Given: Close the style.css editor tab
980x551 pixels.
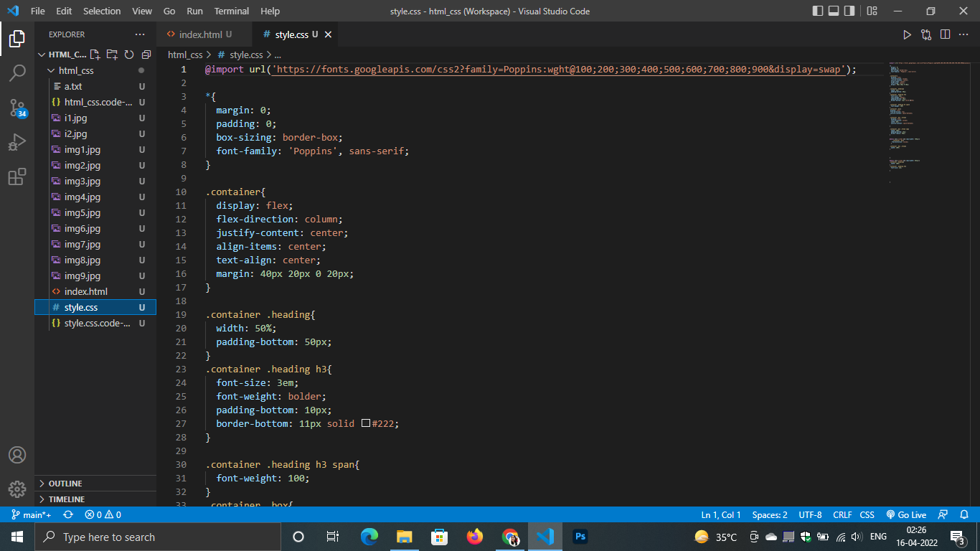Looking at the screenshot, I should (x=329, y=34).
